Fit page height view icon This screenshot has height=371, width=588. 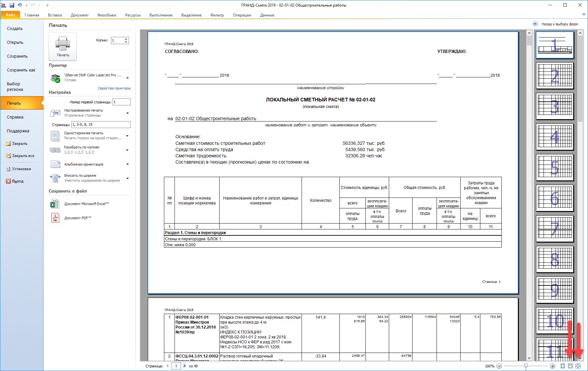[563, 366]
